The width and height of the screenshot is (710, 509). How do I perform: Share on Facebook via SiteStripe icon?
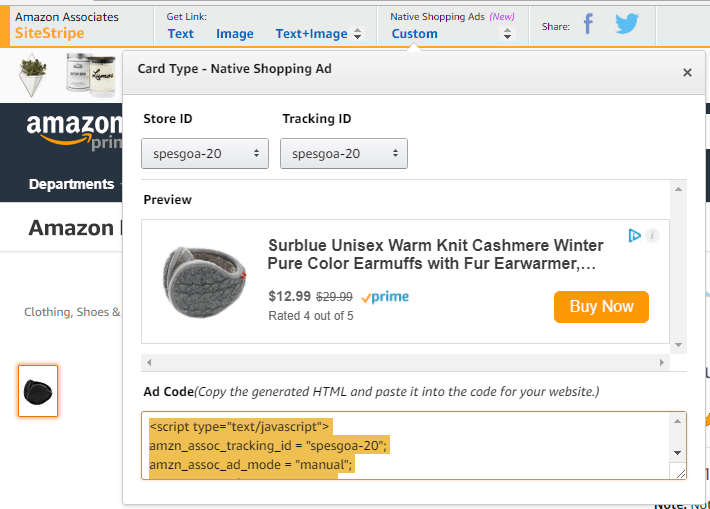pyautogui.click(x=588, y=25)
